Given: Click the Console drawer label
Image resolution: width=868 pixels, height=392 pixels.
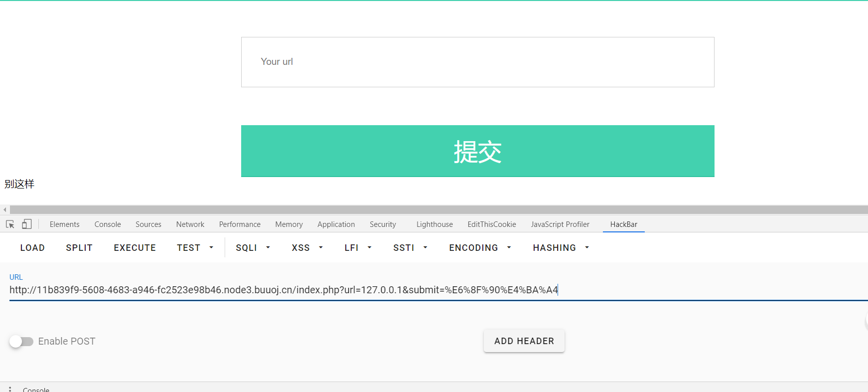Looking at the screenshot, I should 36,390.
